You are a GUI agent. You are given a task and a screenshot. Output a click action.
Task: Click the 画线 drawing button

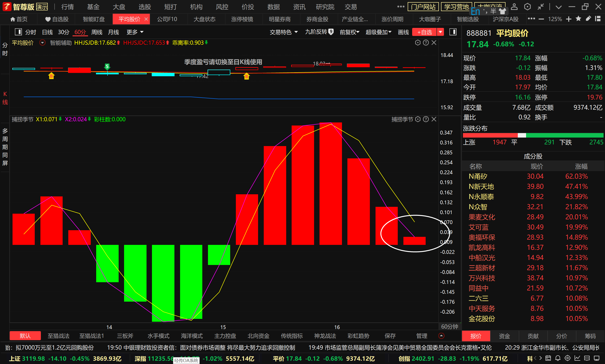403,32
